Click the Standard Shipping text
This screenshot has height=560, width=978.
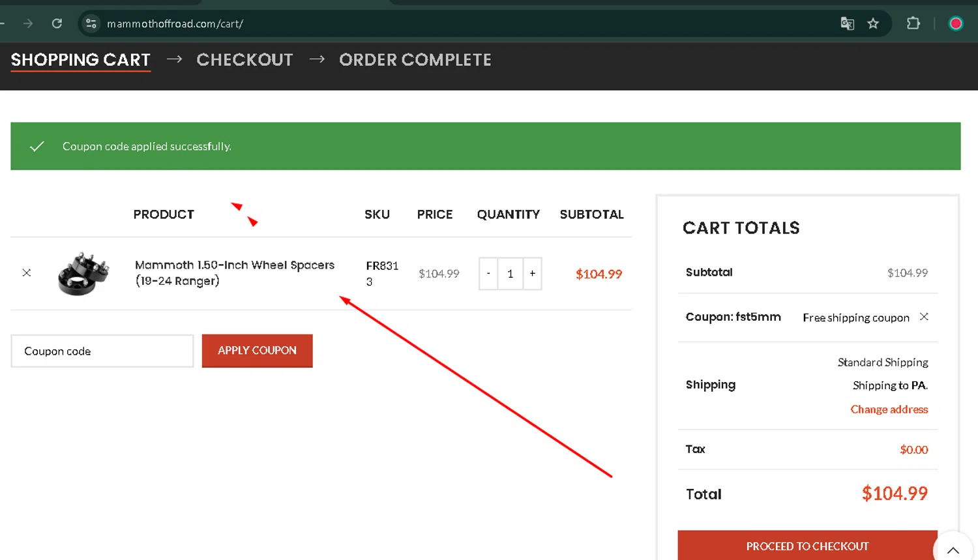pyautogui.click(x=883, y=362)
